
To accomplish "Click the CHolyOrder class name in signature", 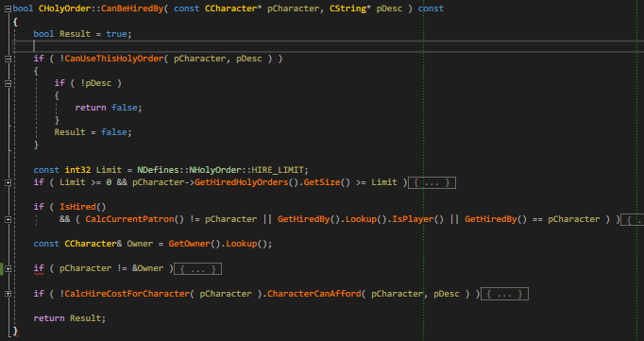I will pos(64,9).
